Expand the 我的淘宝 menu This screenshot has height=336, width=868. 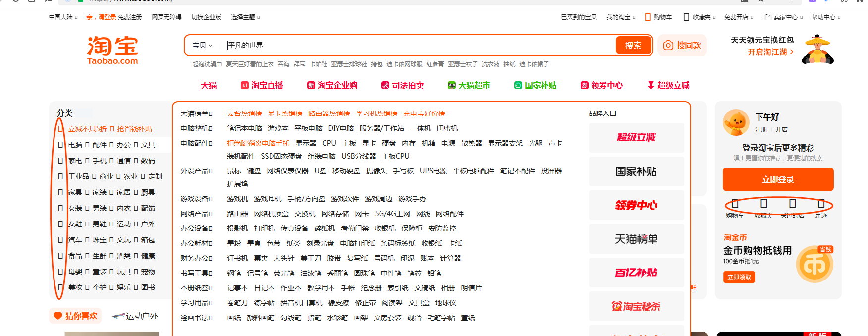pyautogui.click(x=621, y=17)
